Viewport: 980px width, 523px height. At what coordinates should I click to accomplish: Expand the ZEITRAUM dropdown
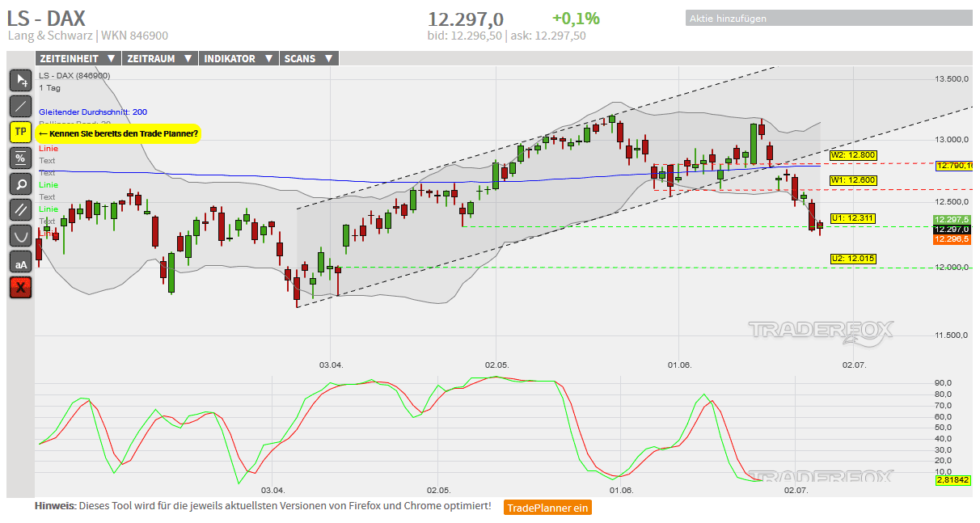point(159,58)
